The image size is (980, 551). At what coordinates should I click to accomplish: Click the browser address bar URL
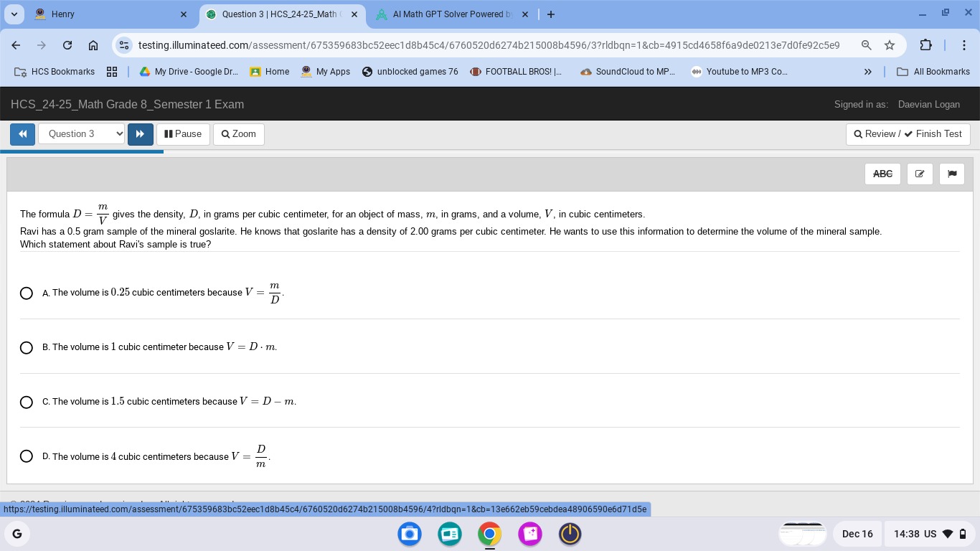coord(488,45)
